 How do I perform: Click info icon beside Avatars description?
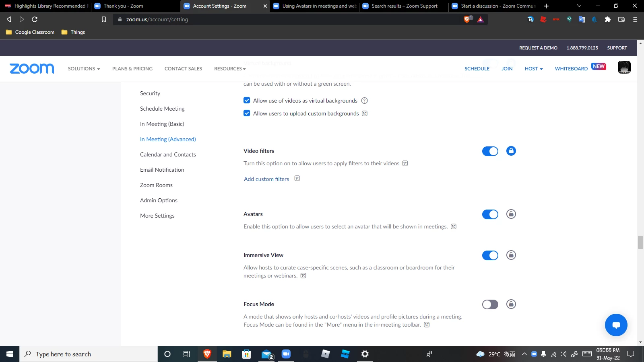pos(454,226)
